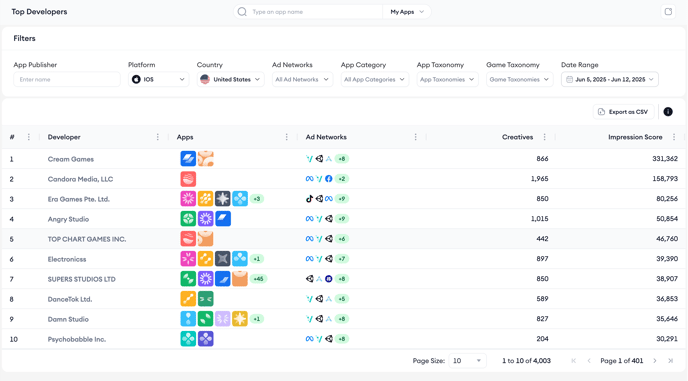Open the teal app icon in Psychobabble Inc. row
The width and height of the screenshot is (688, 381).
[x=188, y=339]
